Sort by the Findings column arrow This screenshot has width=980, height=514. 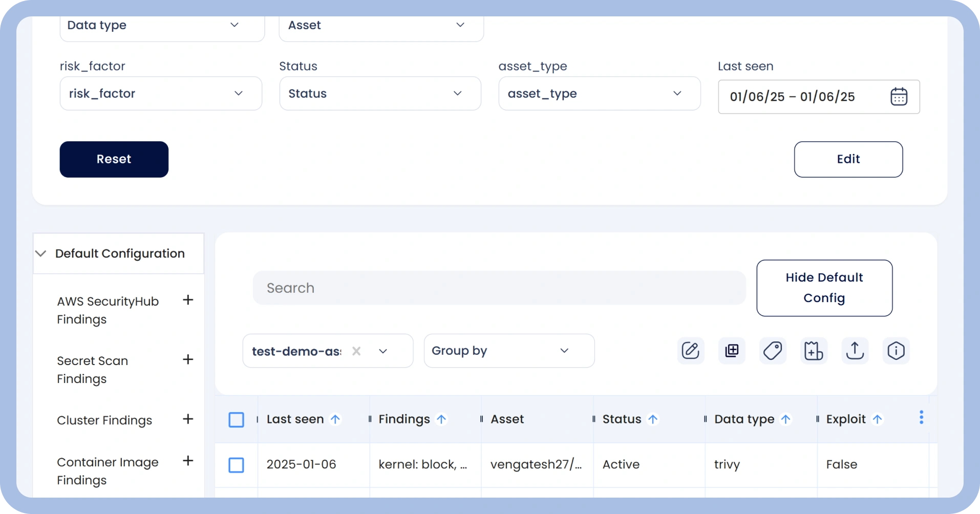click(441, 419)
